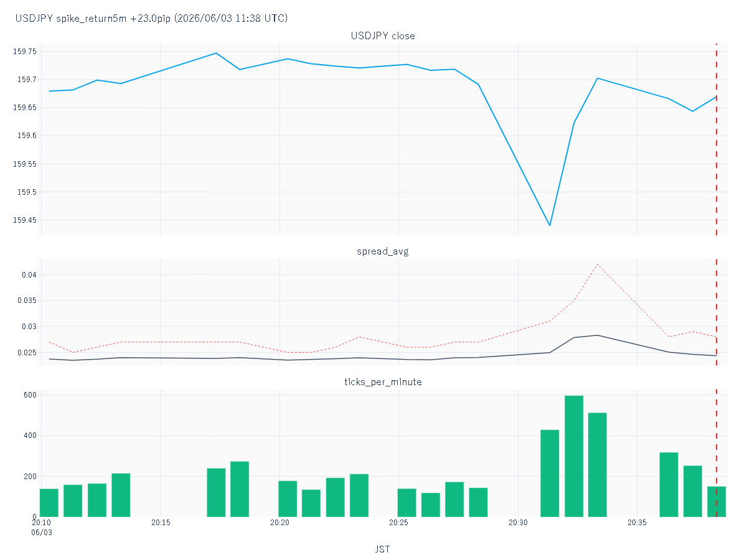Click the 159.7 y-axis tick label
Image resolution: width=747 pixels, height=560 pixels.
click(27, 80)
